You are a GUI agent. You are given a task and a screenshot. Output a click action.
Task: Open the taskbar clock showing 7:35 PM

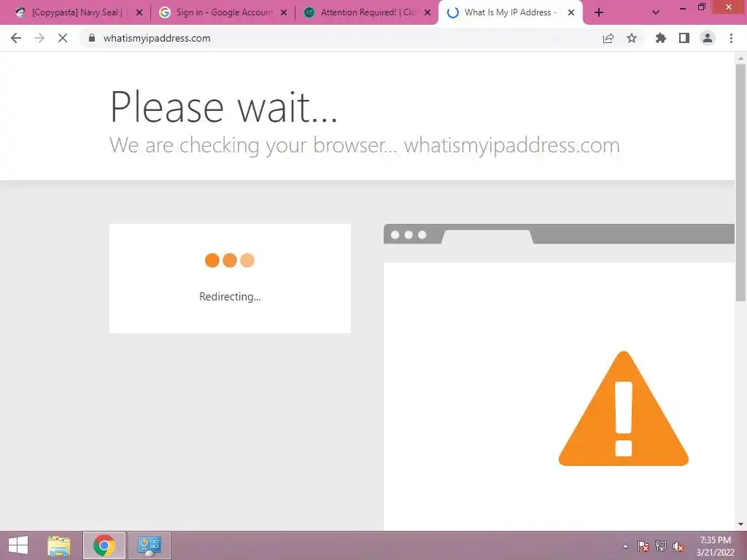(x=716, y=546)
